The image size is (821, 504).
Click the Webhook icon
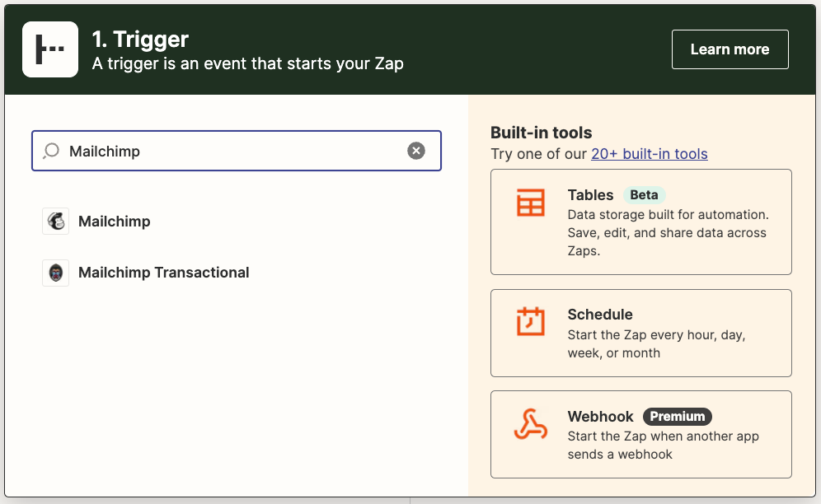pyautogui.click(x=530, y=424)
